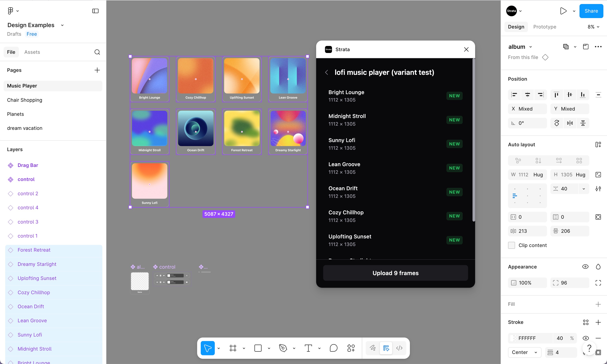607x364 pixels.
Task: Switch to the Prototype tab
Action: [x=545, y=27]
